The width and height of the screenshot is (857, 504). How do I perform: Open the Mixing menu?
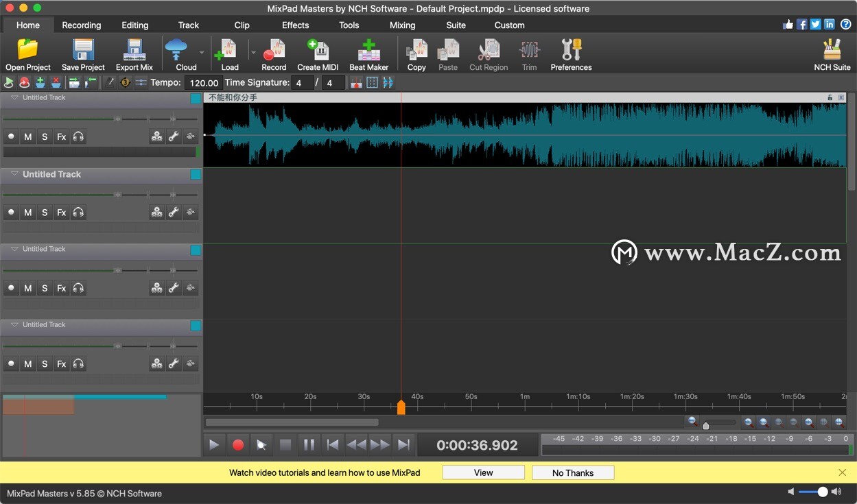401,25
